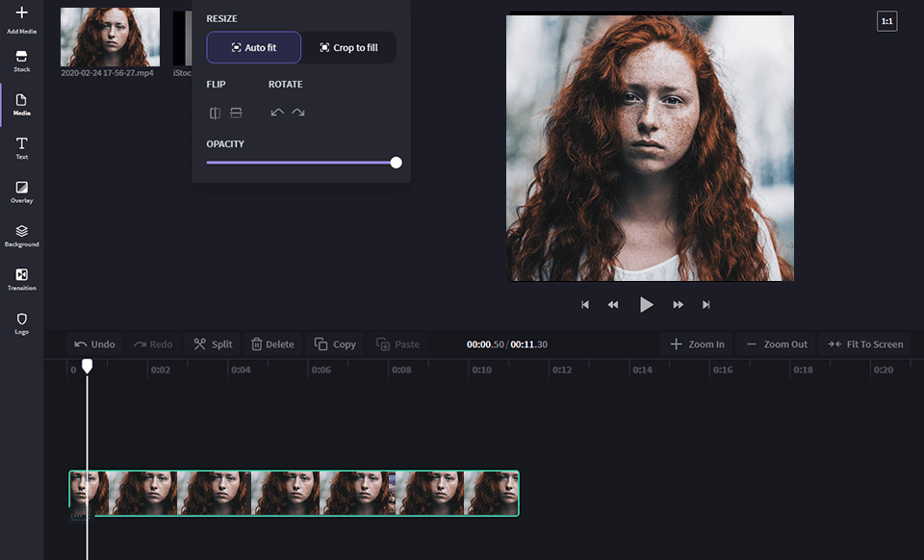The height and width of the screenshot is (560, 924).
Task: Flip the clip vertically
Action: click(x=236, y=113)
